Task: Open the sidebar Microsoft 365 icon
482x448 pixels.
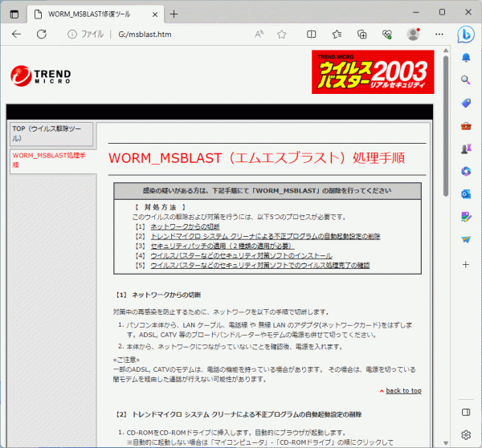Action: (x=466, y=171)
